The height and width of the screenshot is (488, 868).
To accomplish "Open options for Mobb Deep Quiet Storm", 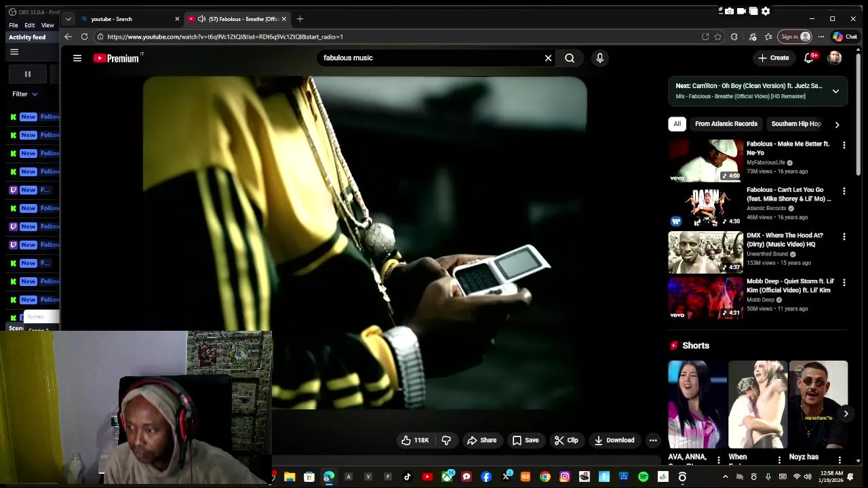I will click(x=844, y=282).
